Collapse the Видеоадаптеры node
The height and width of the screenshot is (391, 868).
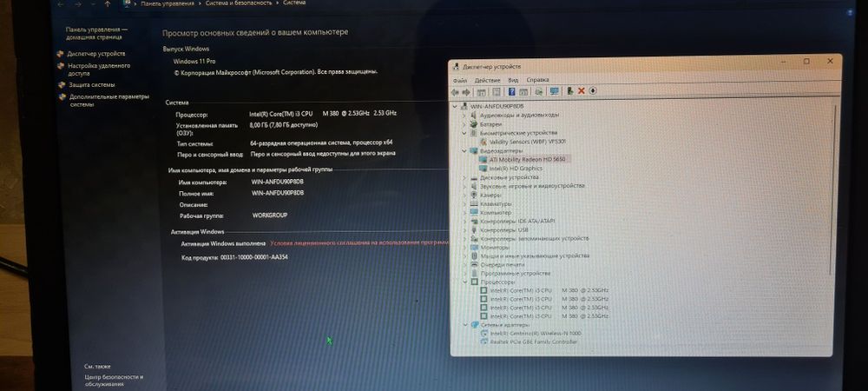point(464,150)
